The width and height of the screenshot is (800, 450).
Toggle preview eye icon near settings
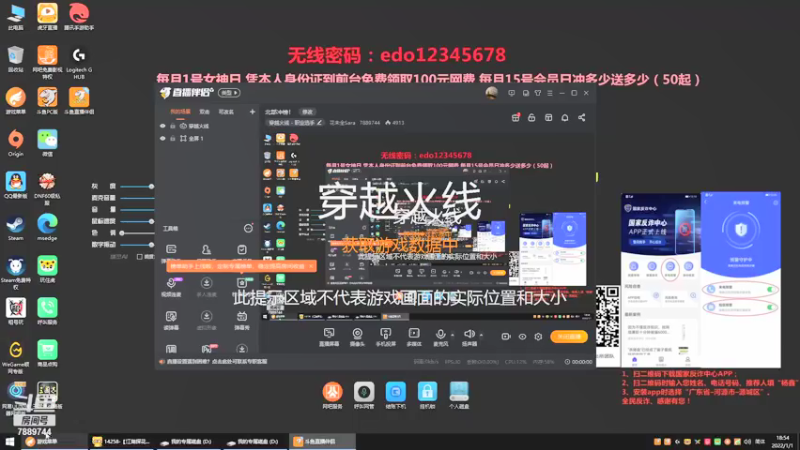point(522,337)
